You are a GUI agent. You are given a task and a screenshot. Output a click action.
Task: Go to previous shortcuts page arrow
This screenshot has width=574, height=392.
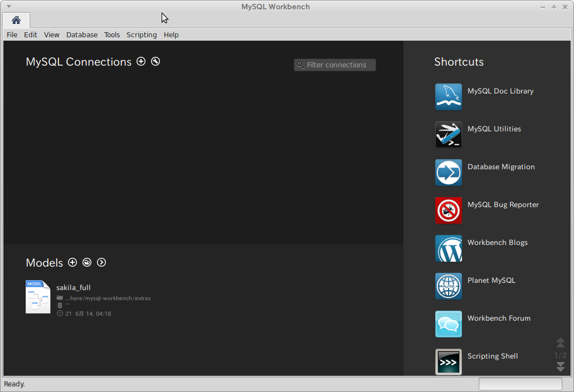coord(561,342)
